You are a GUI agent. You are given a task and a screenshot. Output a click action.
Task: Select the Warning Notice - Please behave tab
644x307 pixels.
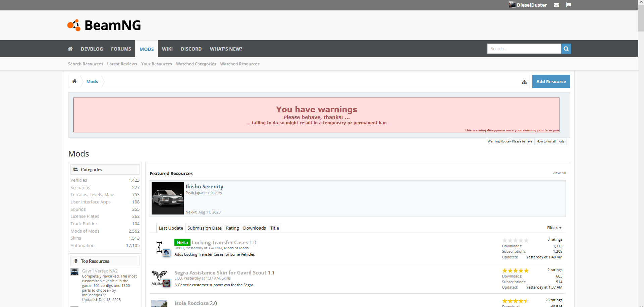point(510,141)
